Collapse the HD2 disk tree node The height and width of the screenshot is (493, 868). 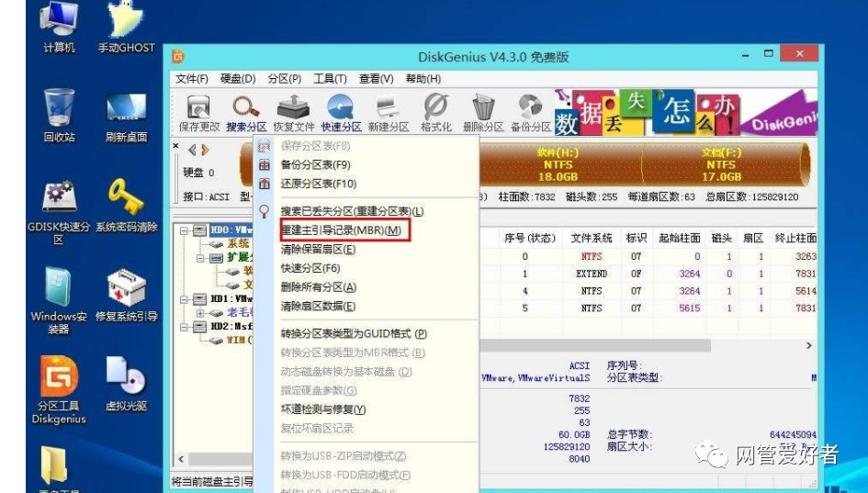point(185,327)
